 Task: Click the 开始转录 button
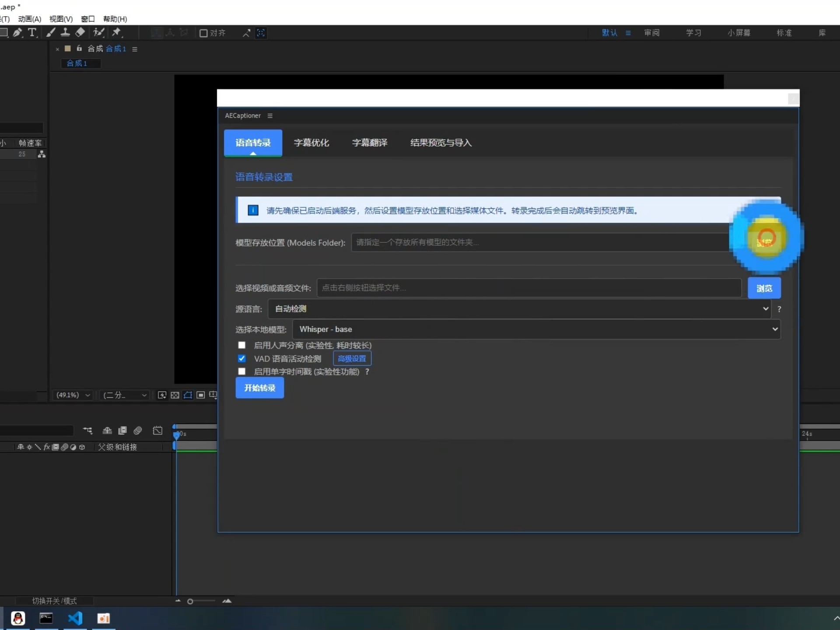click(259, 388)
